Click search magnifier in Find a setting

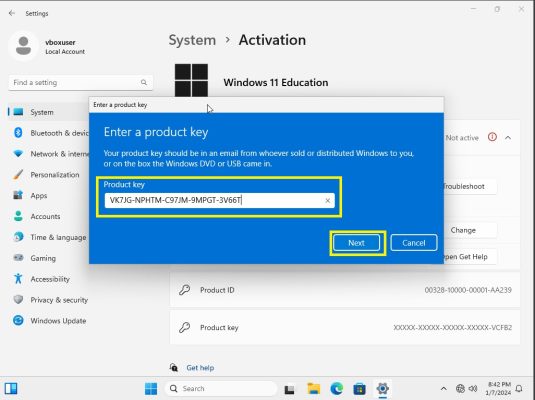(x=144, y=83)
